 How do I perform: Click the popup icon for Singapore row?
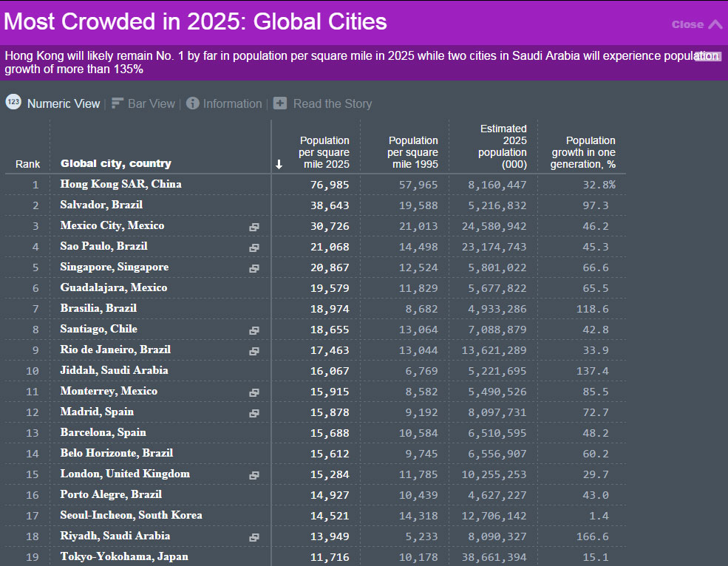coord(254,268)
